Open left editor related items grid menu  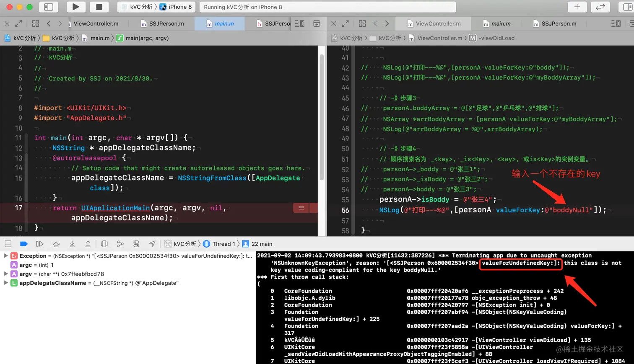click(x=36, y=23)
